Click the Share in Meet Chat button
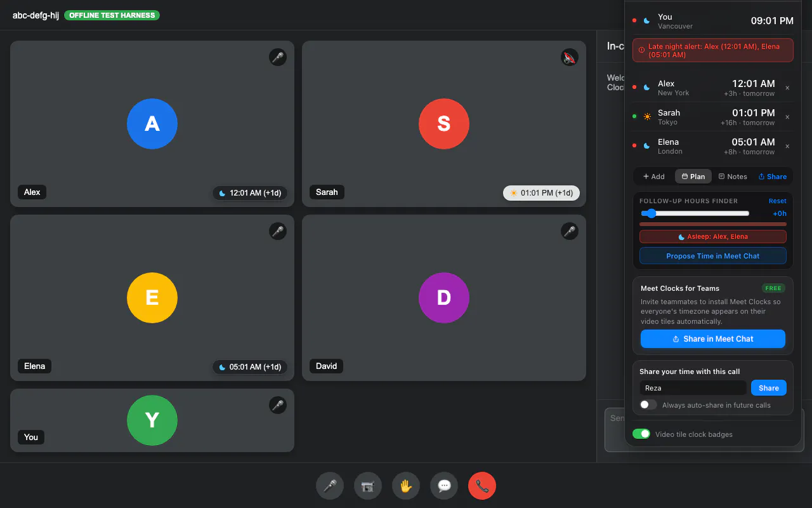812x508 pixels. coord(713,339)
